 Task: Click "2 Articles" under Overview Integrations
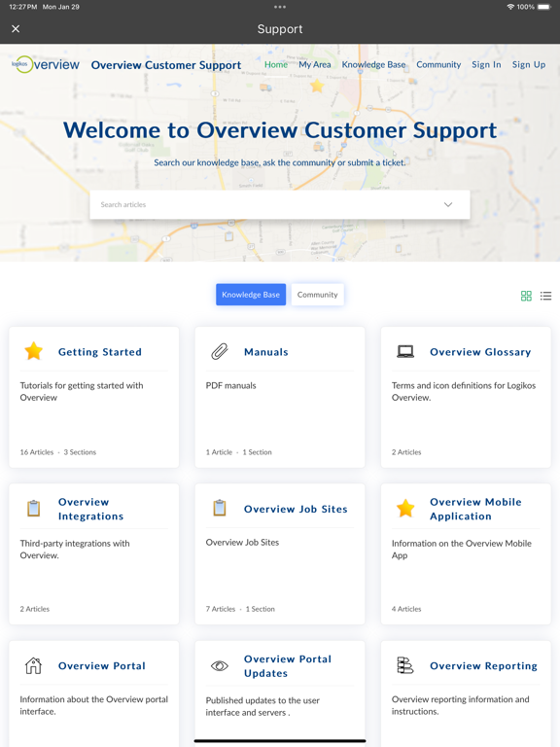[34, 609]
